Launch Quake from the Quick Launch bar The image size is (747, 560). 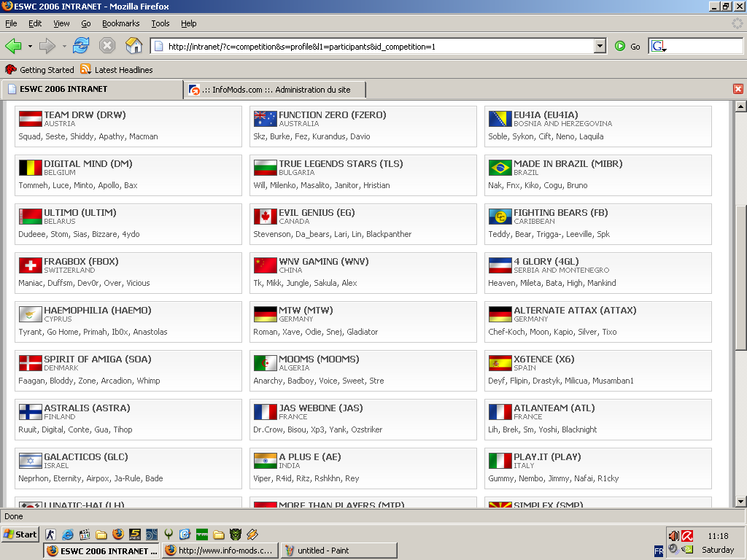169,534
